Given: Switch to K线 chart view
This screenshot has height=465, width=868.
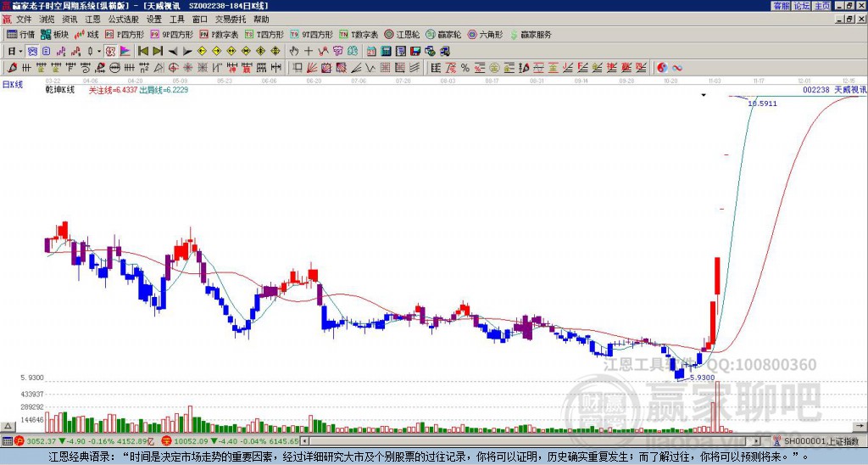Looking at the screenshot, I should 87,34.
